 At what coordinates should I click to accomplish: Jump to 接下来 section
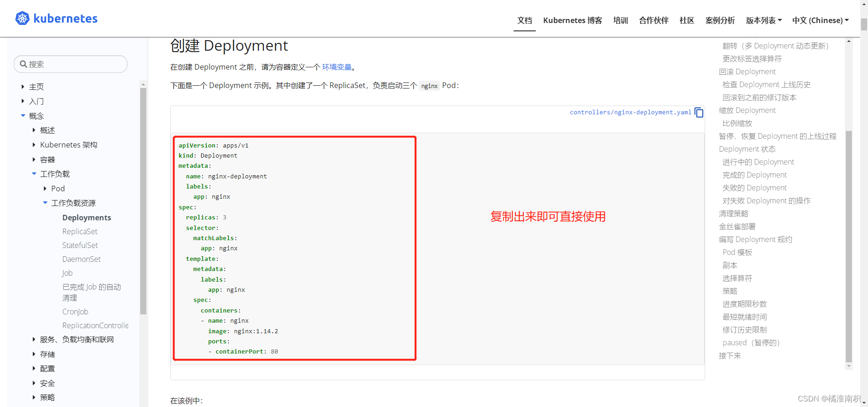pos(730,356)
